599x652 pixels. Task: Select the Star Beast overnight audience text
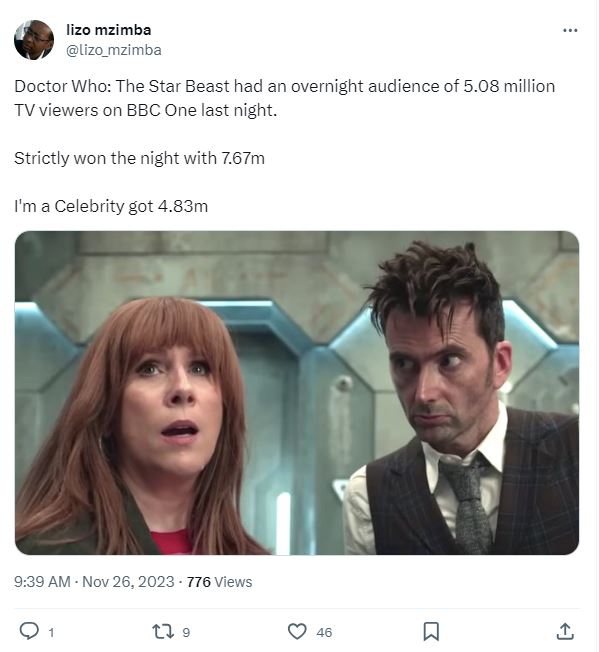[x=285, y=86]
